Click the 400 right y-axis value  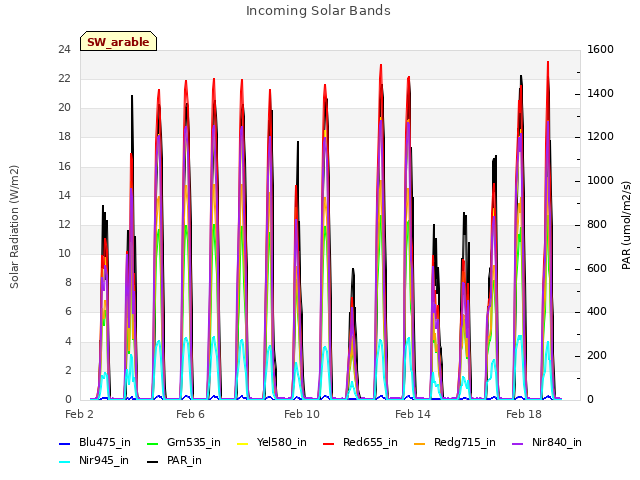(597, 312)
